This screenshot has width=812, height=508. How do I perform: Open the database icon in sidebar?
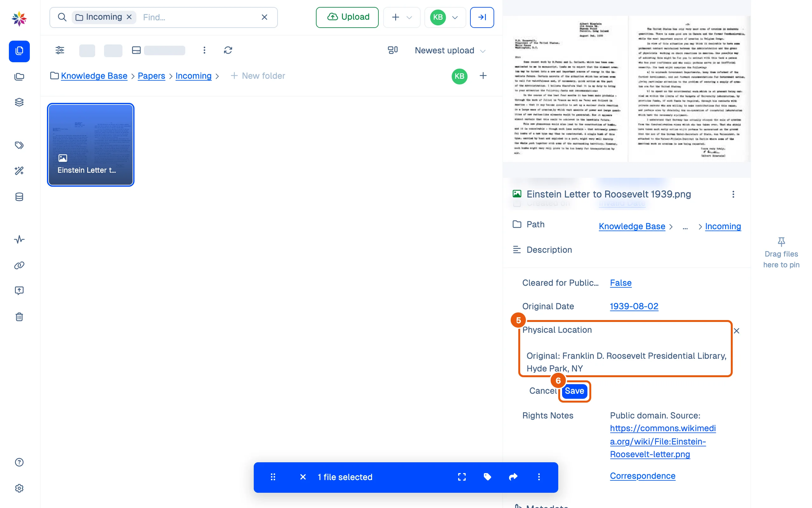[19, 197]
